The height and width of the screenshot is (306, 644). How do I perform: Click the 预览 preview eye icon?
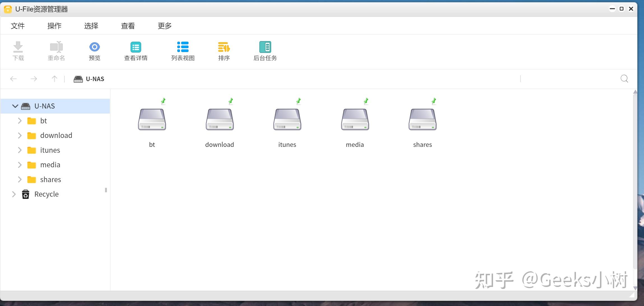pyautogui.click(x=94, y=47)
